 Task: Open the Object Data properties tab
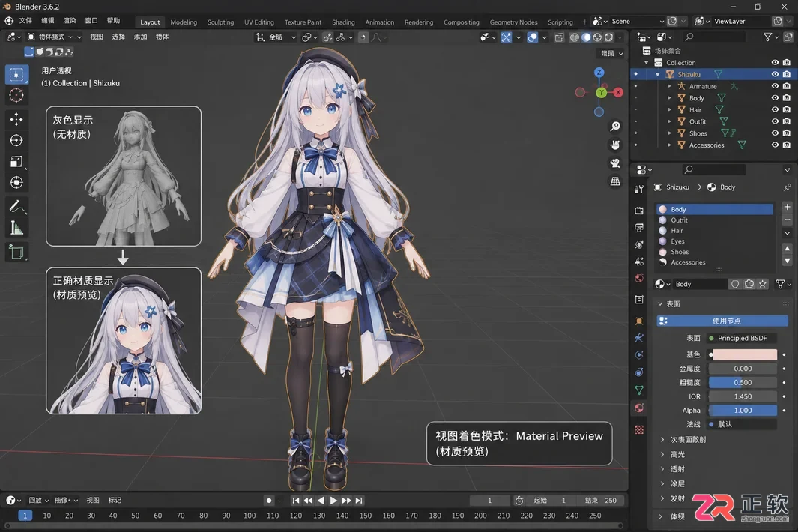[639, 390]
